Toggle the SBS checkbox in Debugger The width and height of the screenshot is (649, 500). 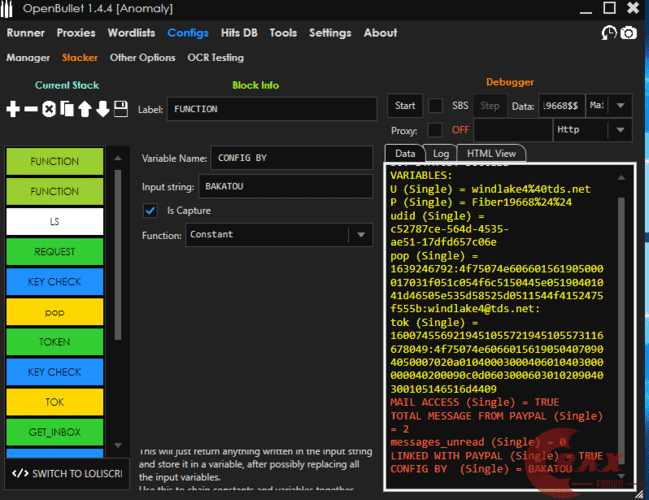click(x=435, y=106)
